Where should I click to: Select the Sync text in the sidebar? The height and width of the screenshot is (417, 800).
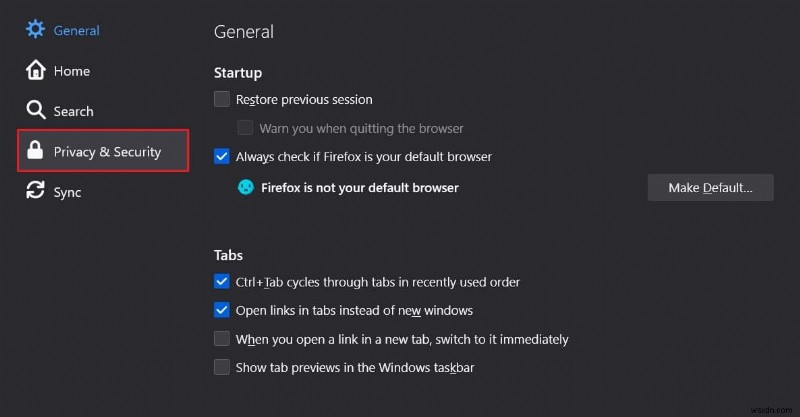click(x=68, y=192)
